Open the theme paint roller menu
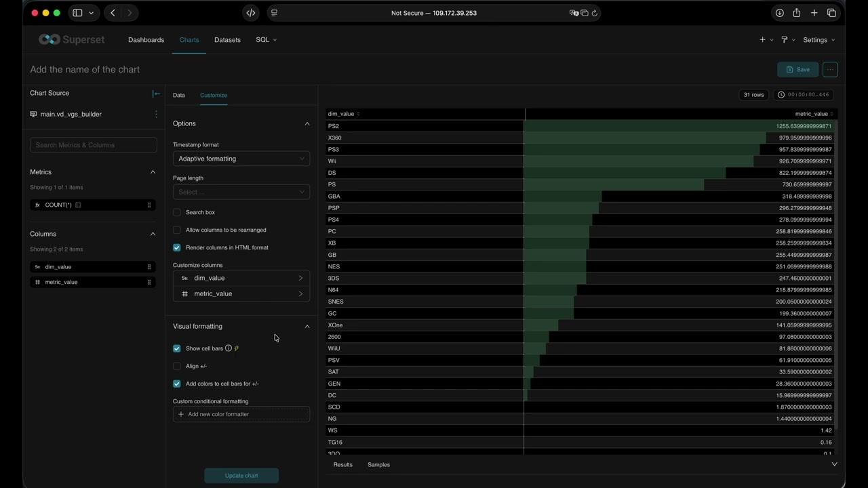Viewport: 868px width, 488px height. click(787, 40)
